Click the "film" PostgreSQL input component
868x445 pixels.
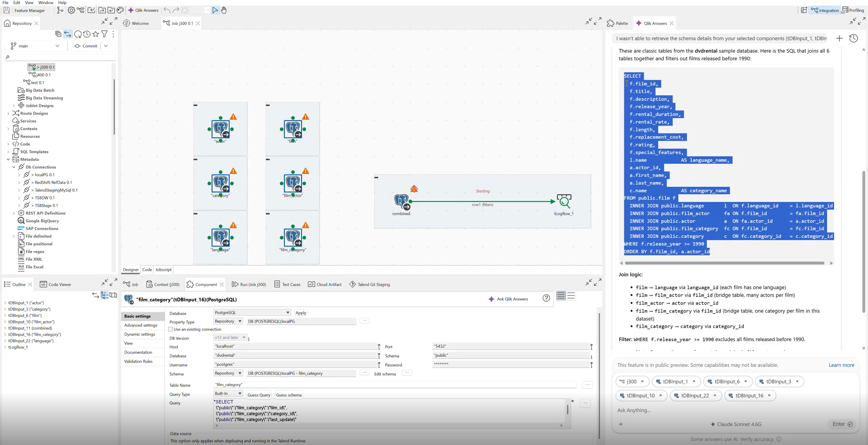[x=293, y=129]
